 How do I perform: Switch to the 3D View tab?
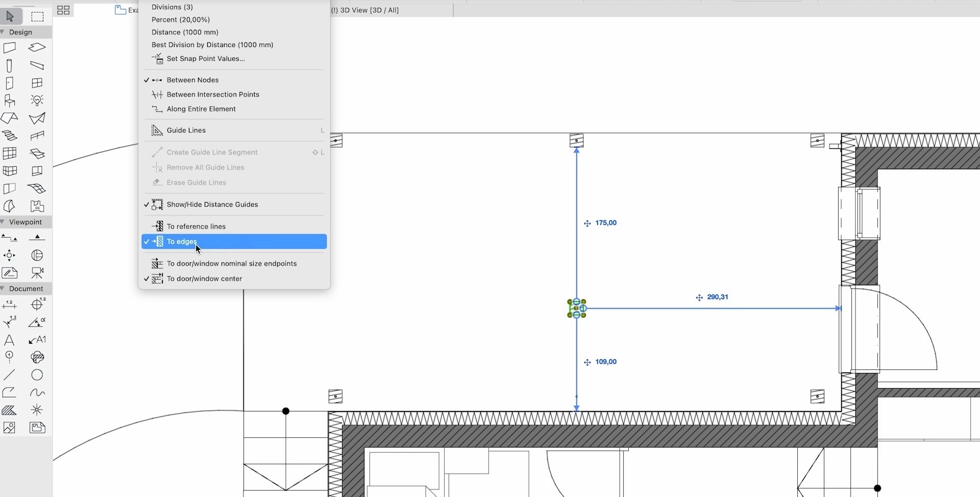[x=365, y=10]
